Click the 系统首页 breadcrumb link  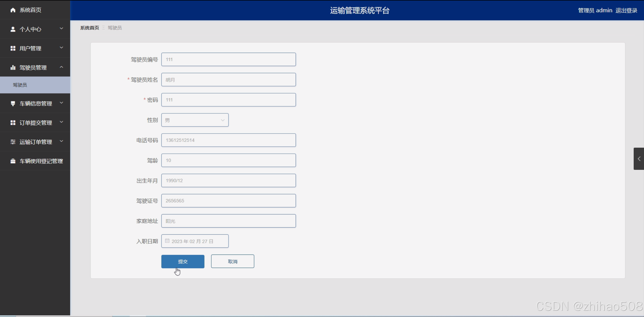[x=90, y=28]
